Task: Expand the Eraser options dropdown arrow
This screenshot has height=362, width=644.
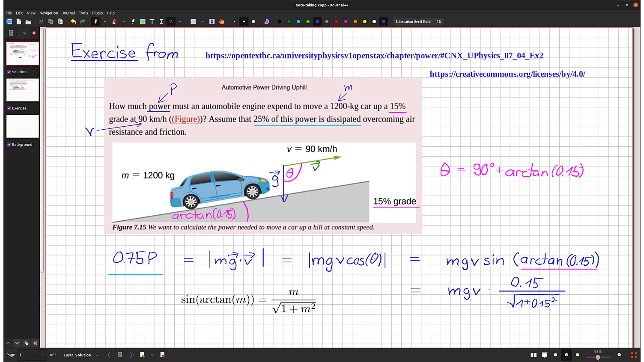Action: point(124,21)
